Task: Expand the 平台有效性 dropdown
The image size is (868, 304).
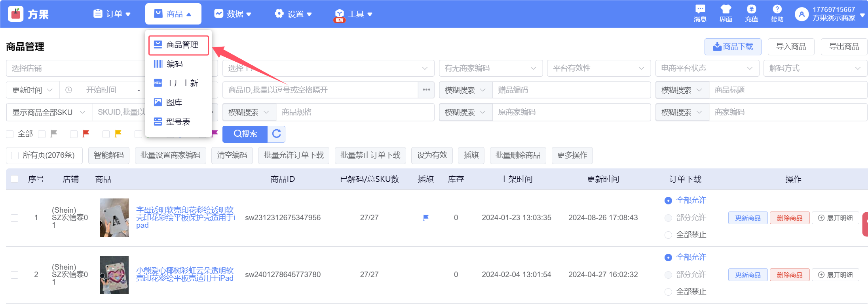Action: click(598, 68)
